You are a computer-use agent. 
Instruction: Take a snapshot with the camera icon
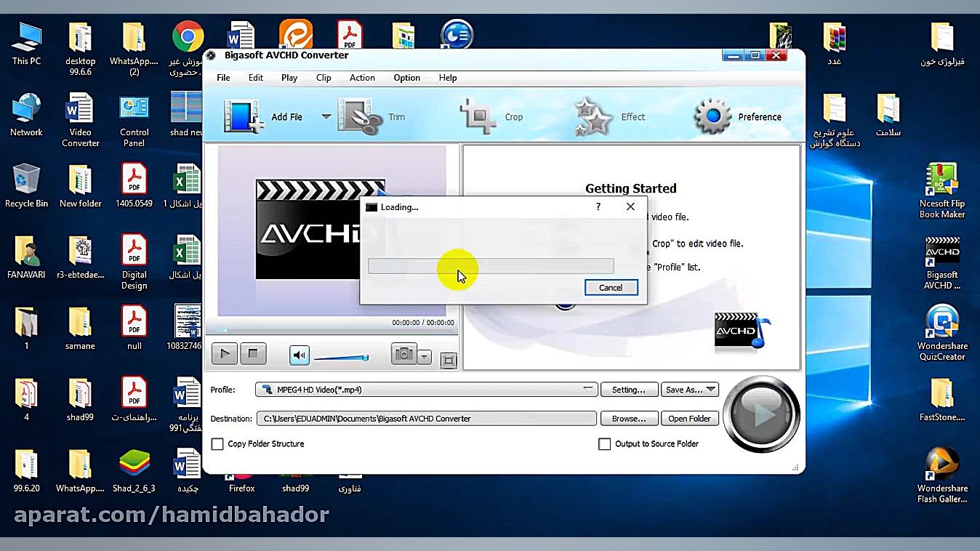tap(403, 354)
